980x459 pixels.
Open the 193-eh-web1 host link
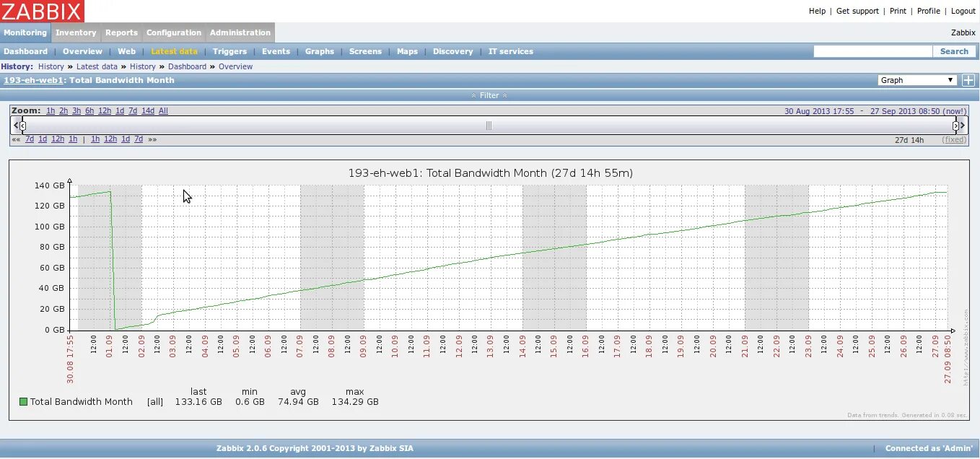click(x=33, y=80)
